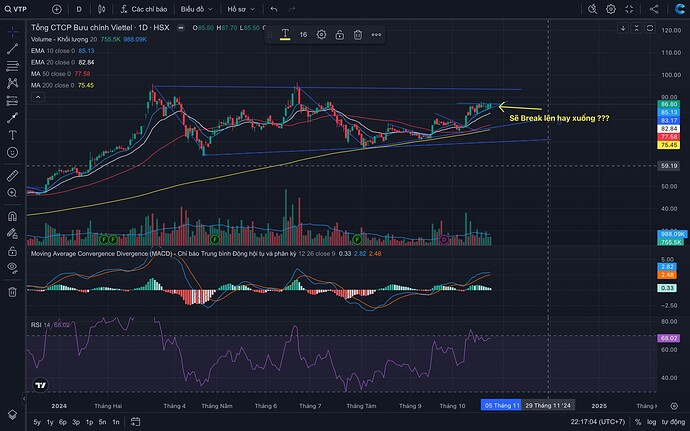Click the remove drawings trash icon in the left sidebar
Viewport: 690px width, 431px height.
click(12, 291)
